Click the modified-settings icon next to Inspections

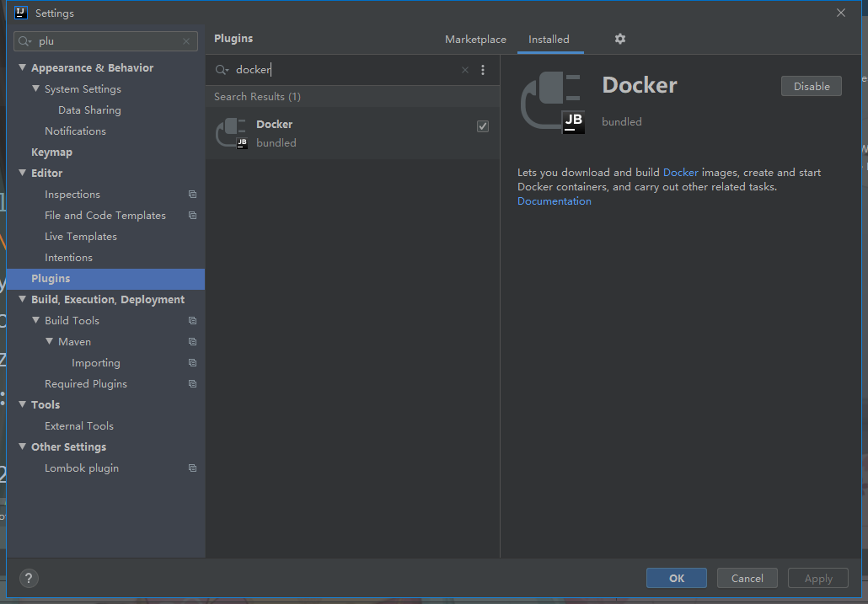pos(192,194)
